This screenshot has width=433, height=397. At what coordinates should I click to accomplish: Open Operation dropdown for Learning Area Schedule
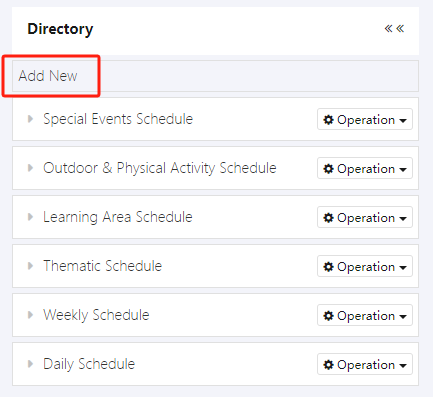click(x=365, y=217)
